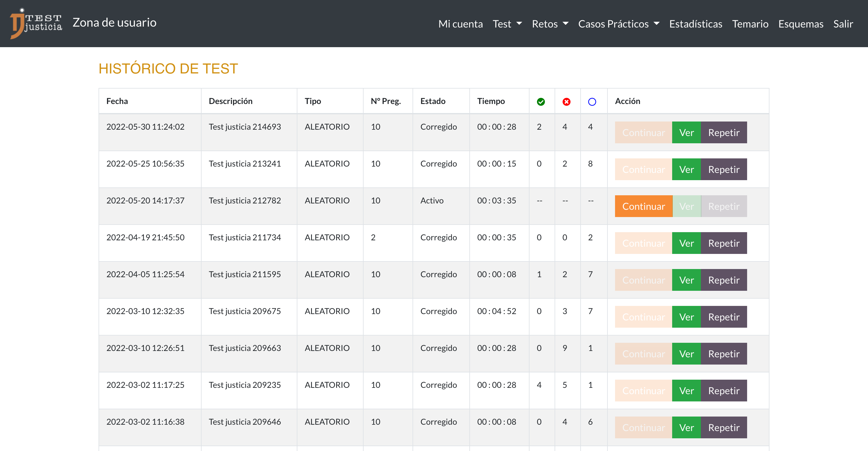
Task: Click date 2022-03-10 12:32:35
Action: (x=145, y=311)
